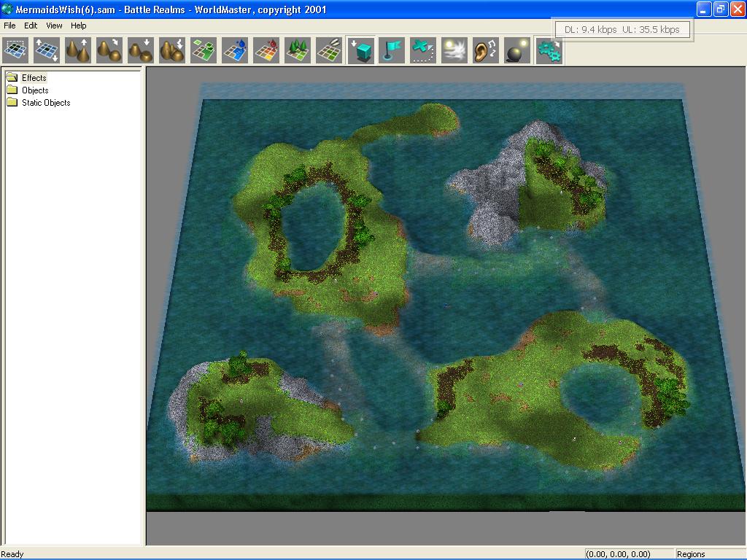The image size is (747, 560).
Task: Open the File menu
Action: click(x=9, y=26)
